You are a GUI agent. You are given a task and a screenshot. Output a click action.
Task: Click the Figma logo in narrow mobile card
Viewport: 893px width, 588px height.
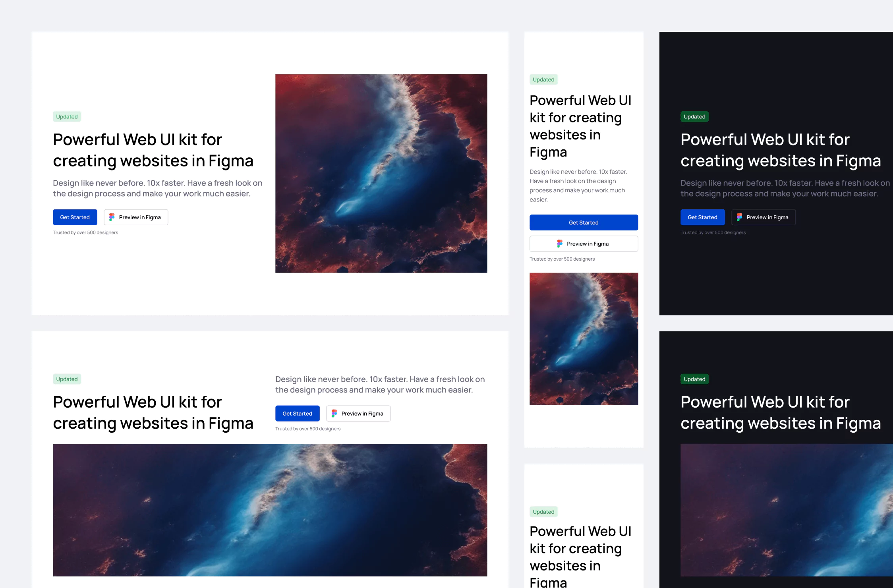click(x=560, y=244)
